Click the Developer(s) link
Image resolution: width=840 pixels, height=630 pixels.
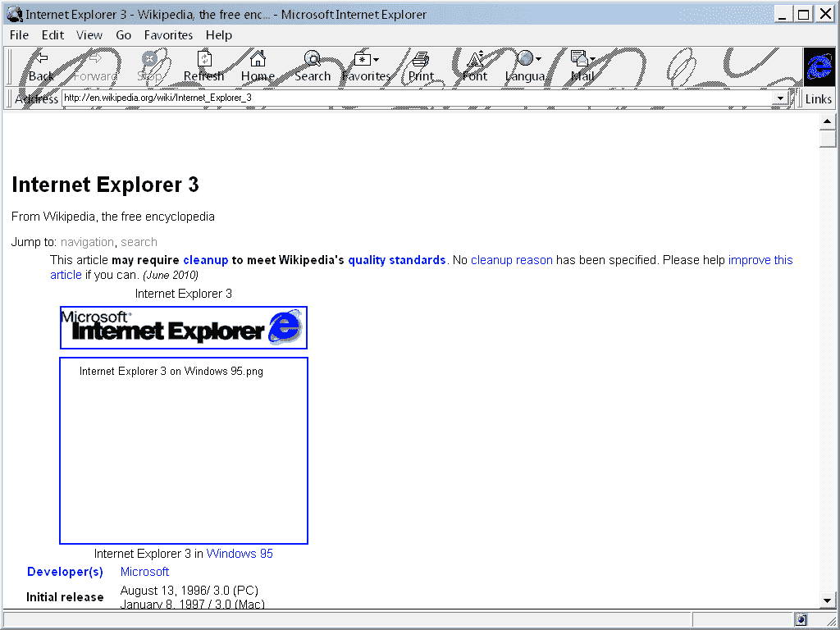tap(65, 572)
